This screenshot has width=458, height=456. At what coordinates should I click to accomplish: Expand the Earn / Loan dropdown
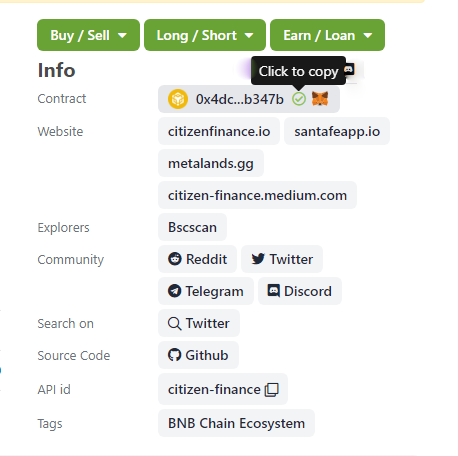327,35
